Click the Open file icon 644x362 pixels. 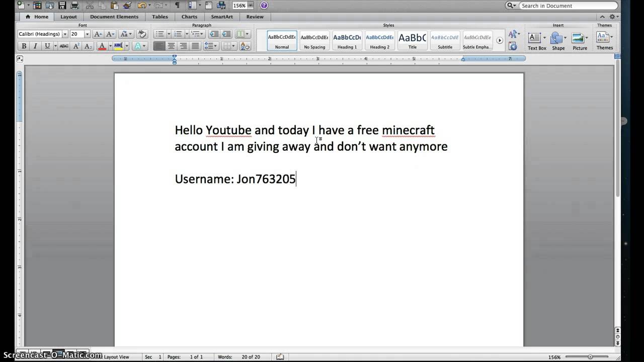point(49,6)
